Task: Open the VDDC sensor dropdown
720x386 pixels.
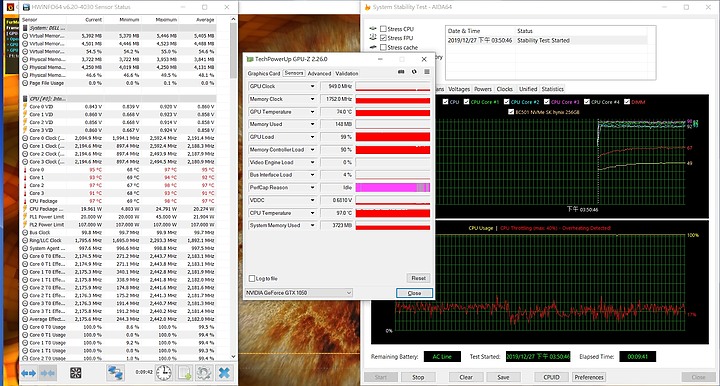Action: [312, 200]
